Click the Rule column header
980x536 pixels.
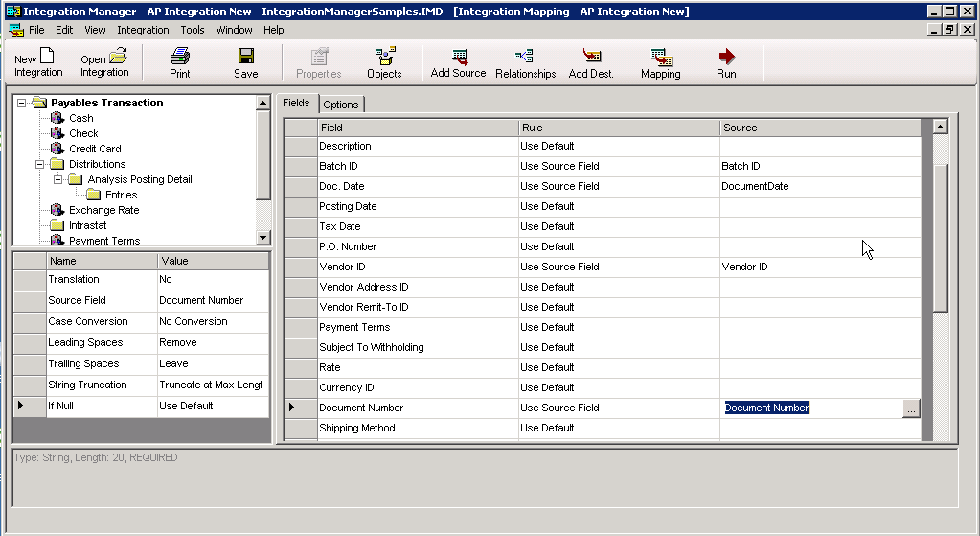620,128
